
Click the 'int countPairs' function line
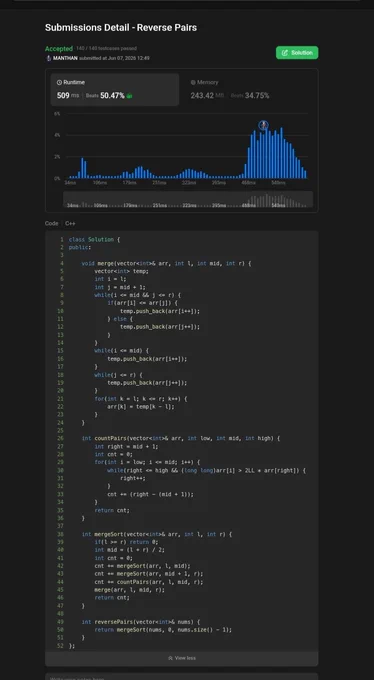click(181, 438)
